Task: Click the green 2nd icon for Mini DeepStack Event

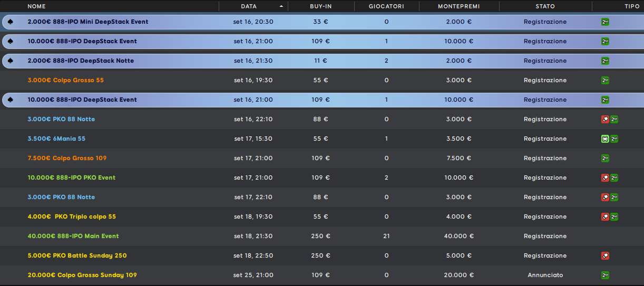Action: click(605, 22)
